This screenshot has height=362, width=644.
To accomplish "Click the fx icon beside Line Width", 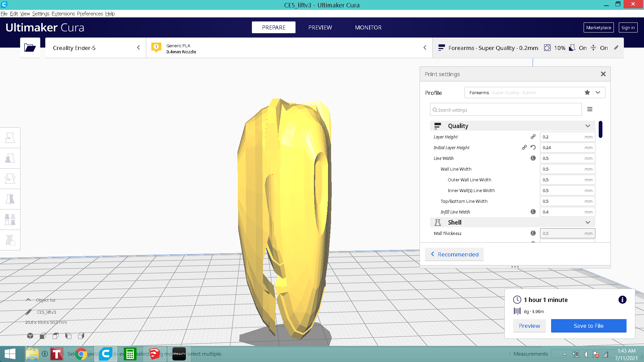I will pyautogui.click(x=533, y=158).
